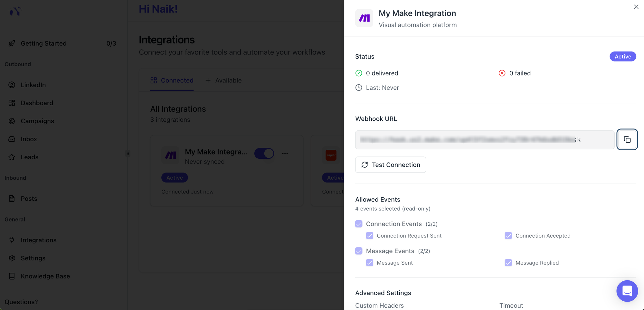Toggle the Connection Events checkbox
Viewport: 644px width, 310px height.
tap(359, 224)
